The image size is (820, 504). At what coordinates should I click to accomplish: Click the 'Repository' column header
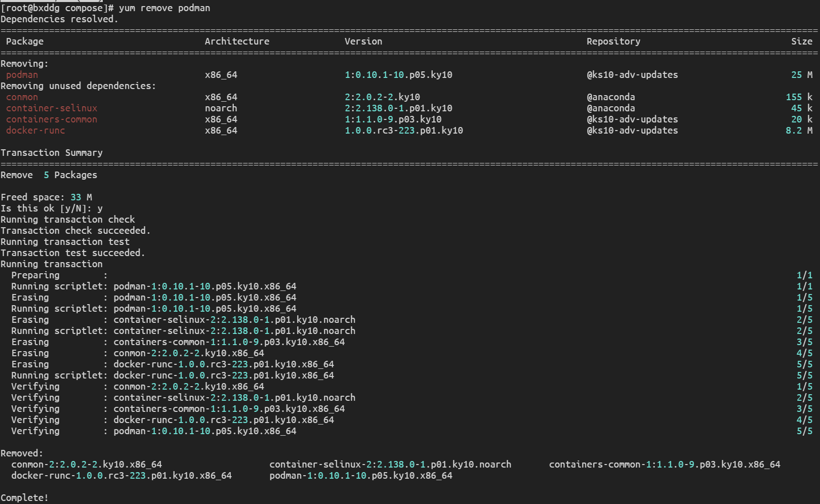(x=613, y=41)
